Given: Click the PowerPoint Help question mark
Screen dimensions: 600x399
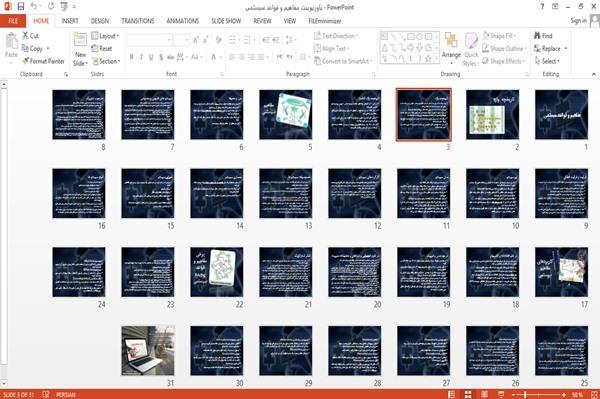Looking at the screenshot, I should coord(542,7).
